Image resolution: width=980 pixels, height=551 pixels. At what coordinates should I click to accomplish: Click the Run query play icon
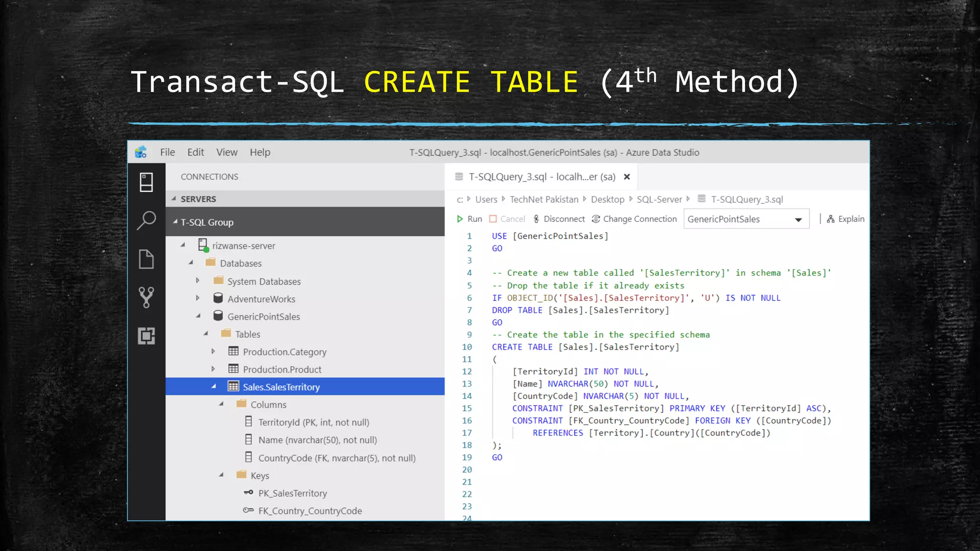(x=460, y=219)
